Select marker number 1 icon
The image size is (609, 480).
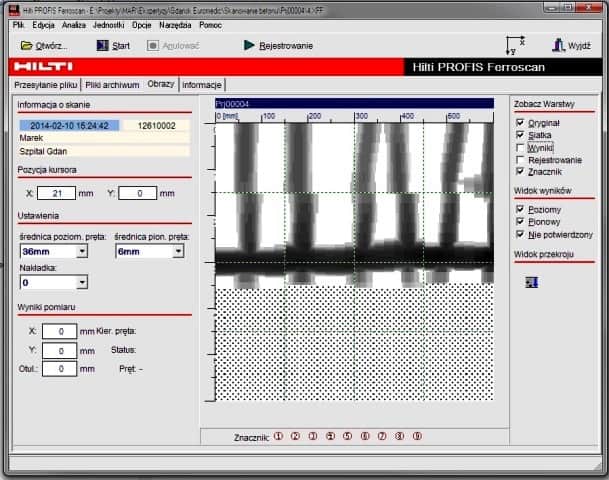(279, 436)
